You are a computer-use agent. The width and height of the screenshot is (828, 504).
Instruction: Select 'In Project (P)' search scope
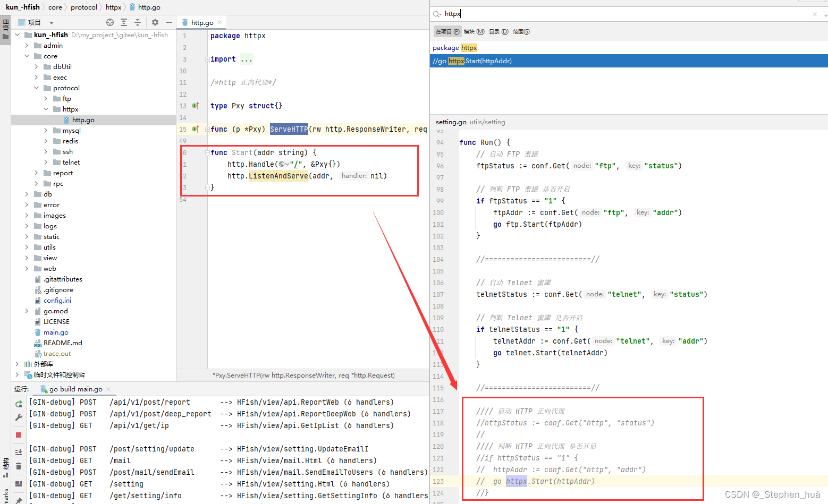tap(447, 32)
